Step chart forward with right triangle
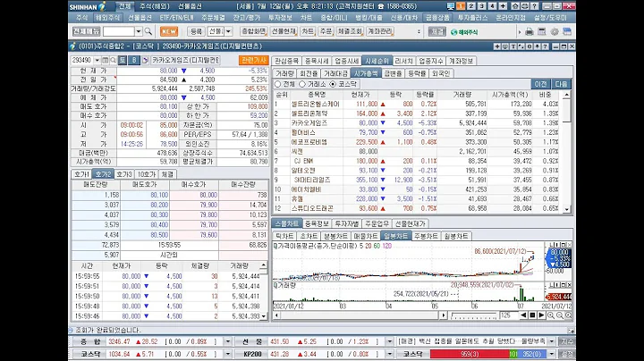The height and width of the screenshot is (361, 644). (x=541, y=315)
